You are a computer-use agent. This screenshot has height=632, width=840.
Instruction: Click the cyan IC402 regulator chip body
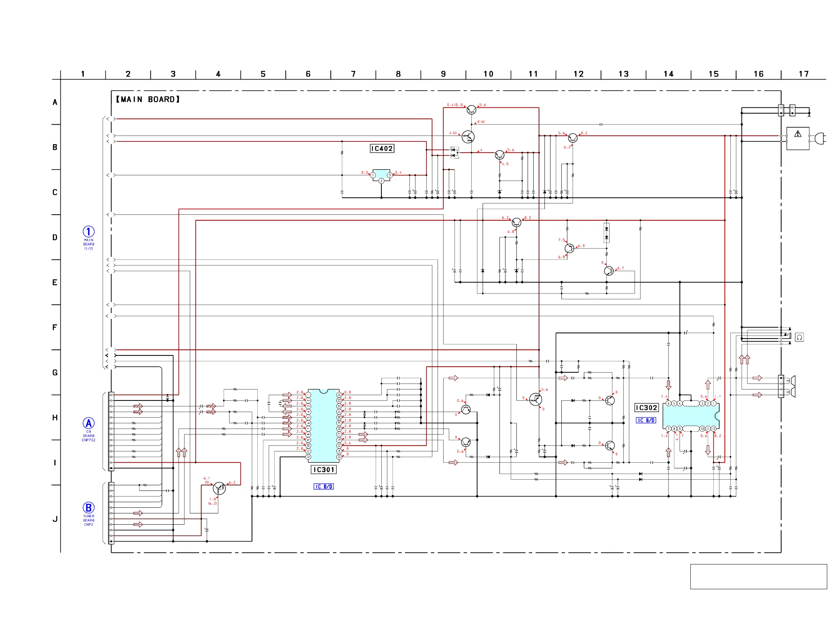[x=381, y=175]
